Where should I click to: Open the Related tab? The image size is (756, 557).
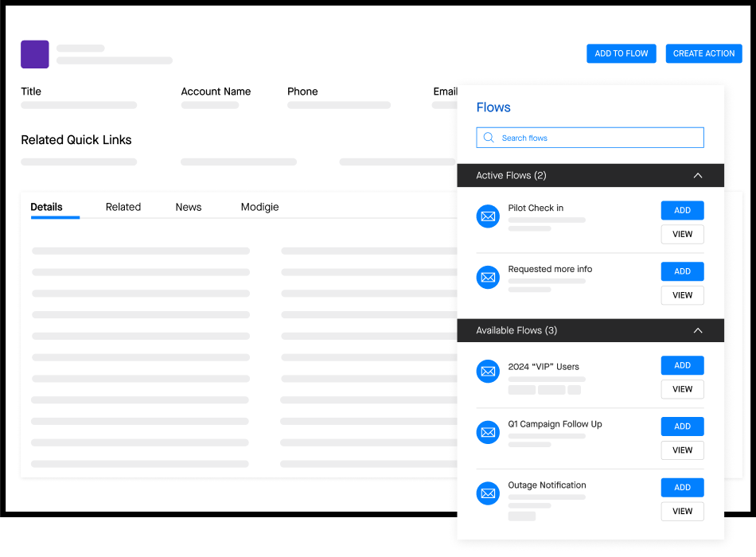tap(123, 207)
